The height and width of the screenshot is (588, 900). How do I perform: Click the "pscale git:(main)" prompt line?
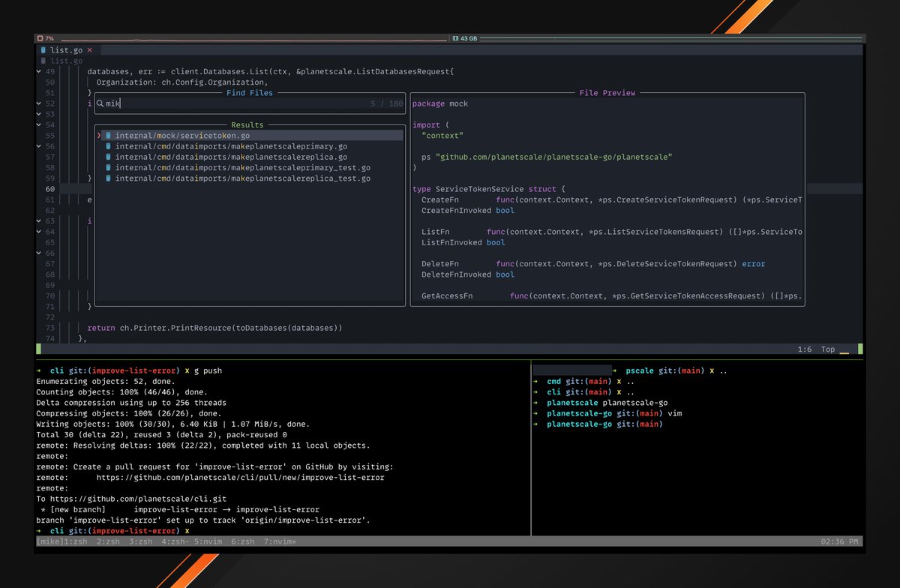[x=668, y=370]
